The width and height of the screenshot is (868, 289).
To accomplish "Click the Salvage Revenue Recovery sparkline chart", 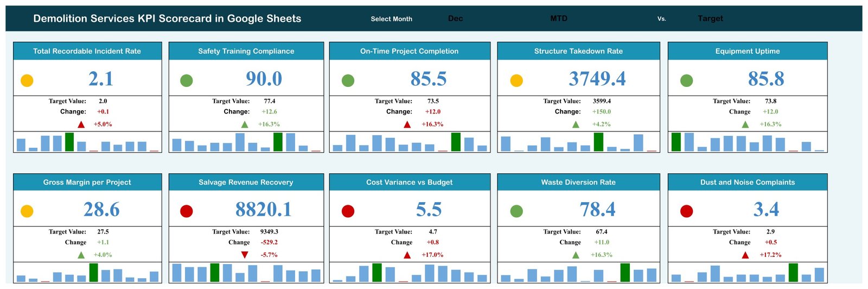I will (246, 272).
